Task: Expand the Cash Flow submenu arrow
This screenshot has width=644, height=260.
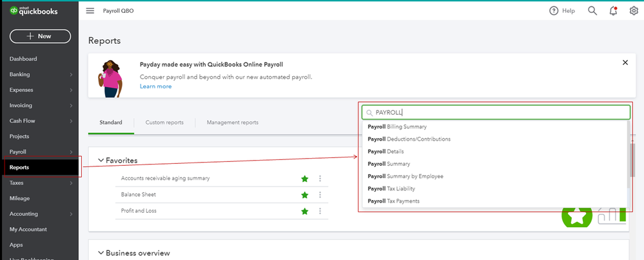Action: [x=71, y=121]
